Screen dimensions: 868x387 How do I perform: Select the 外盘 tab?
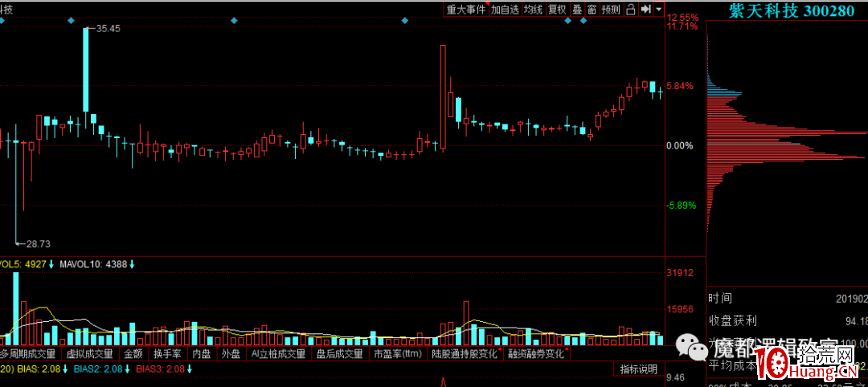(x=231, y=353)
